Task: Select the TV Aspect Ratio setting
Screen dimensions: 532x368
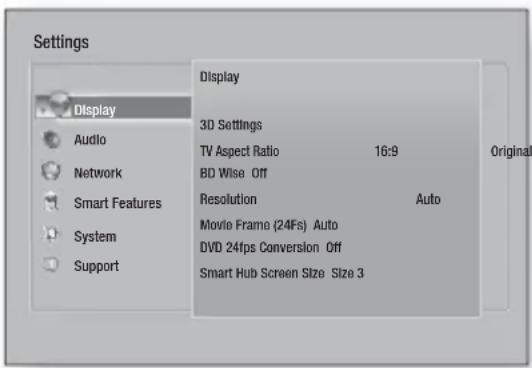Action: [239, 151]
